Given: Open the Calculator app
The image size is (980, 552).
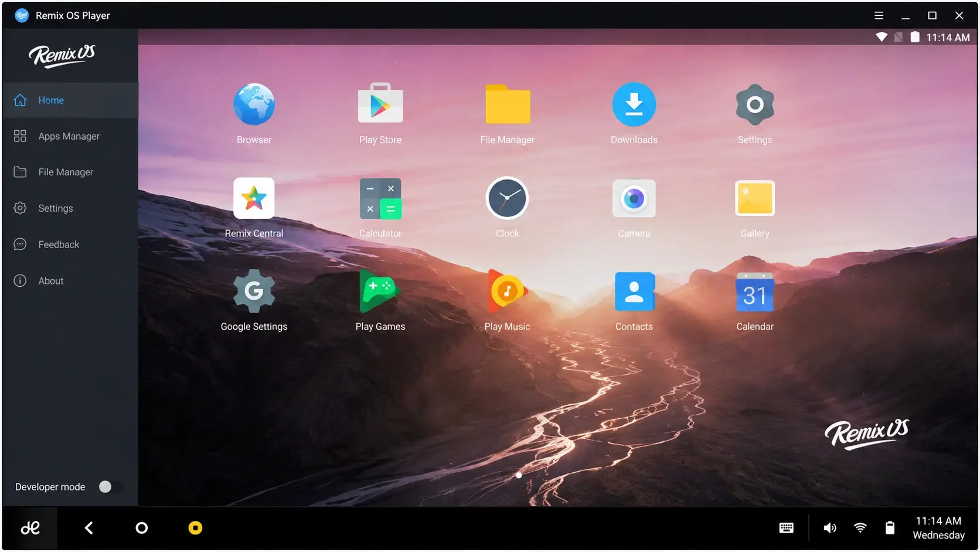Looking at the screenshot, I should (x=380, y=198).
